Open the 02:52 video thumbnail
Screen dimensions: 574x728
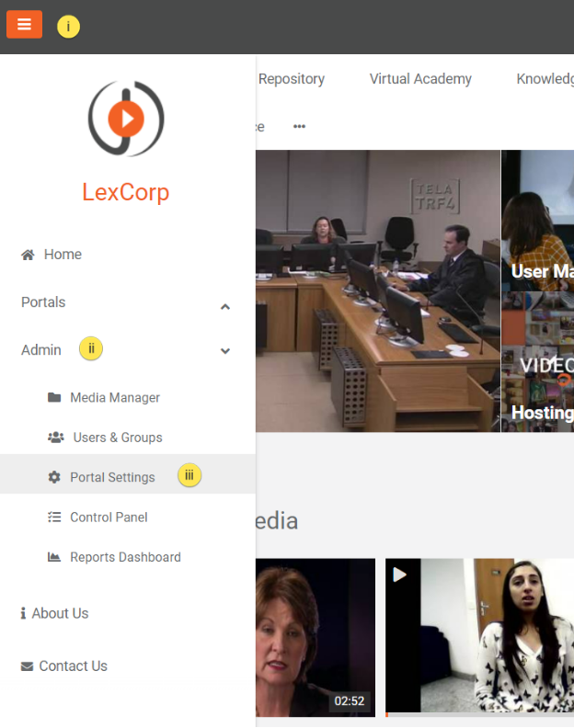pyautogui.click(x=316, y=638)
